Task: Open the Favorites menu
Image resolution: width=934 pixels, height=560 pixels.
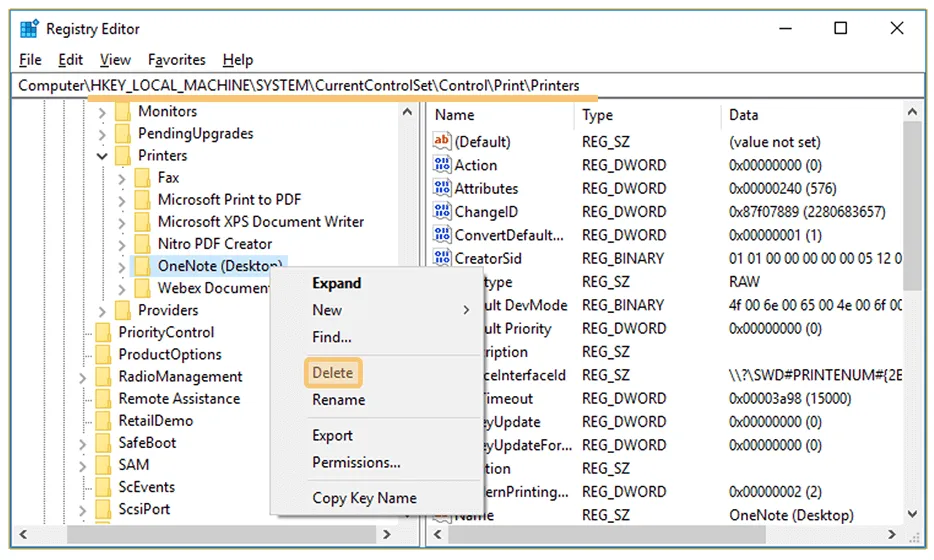Action: click(x=176, y=60)
